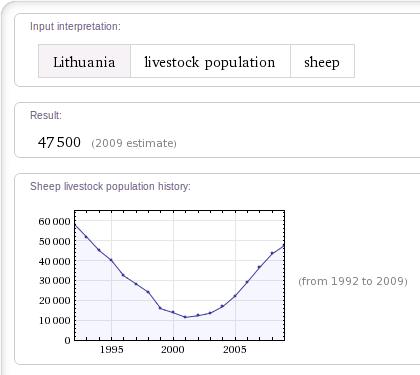Click the 10 000 y-axis label
The image size is (420, 375).
54,320
